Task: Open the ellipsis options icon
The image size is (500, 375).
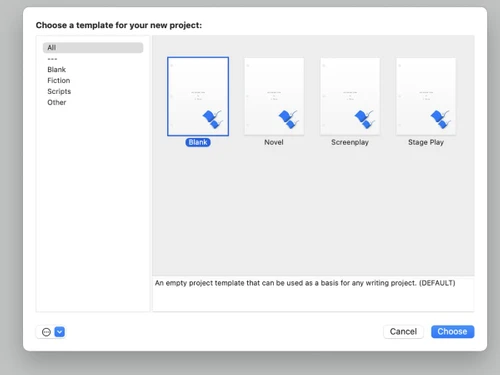Action: [46, 332]
